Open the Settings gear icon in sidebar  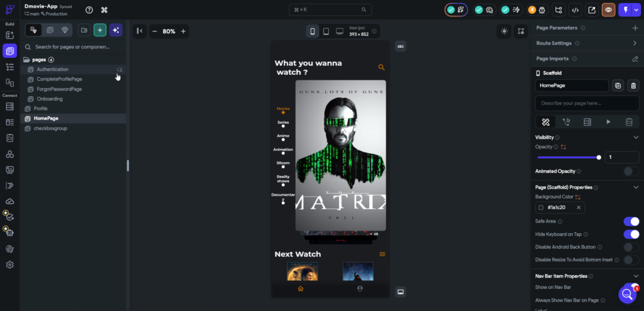tap(10, 265)
